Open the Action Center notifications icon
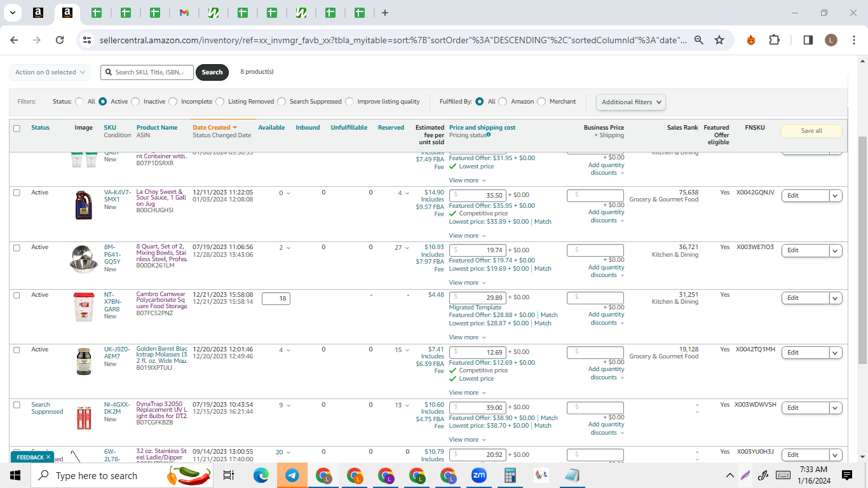This screenshot has width=868, height=488. [x=846, y=475]
